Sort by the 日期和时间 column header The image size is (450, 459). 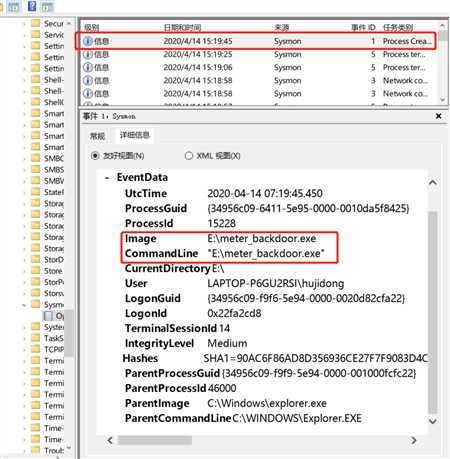pyautogui.click(x=182, y=27)
